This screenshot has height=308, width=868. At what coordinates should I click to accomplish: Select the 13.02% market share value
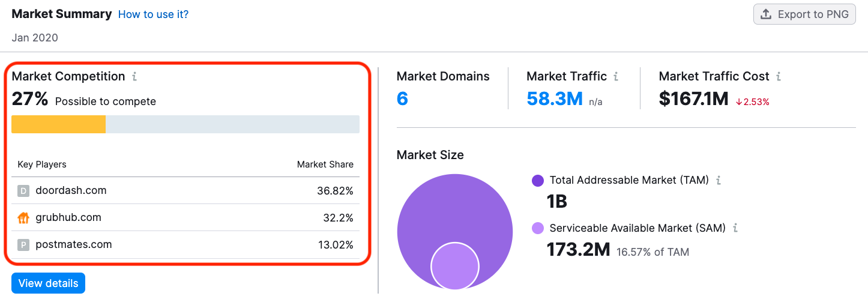pyautogui.click(x=336, y=245)
